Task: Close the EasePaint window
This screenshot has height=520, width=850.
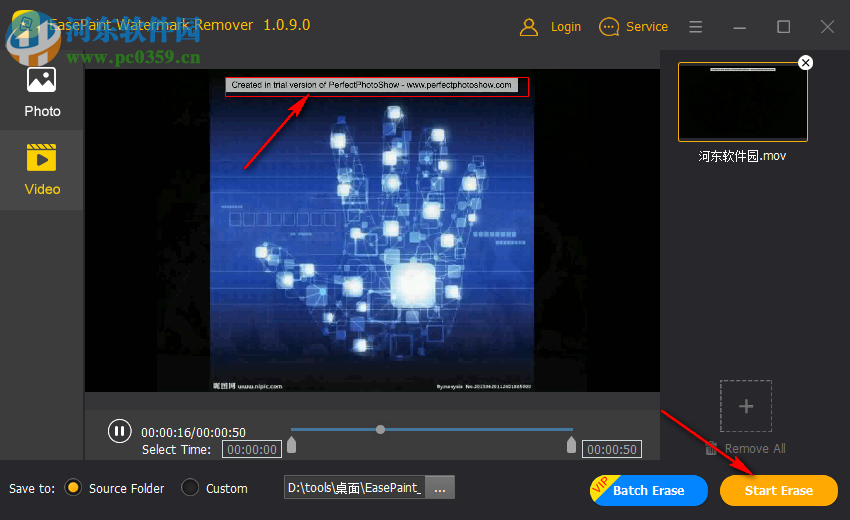Action: (827, 27)
